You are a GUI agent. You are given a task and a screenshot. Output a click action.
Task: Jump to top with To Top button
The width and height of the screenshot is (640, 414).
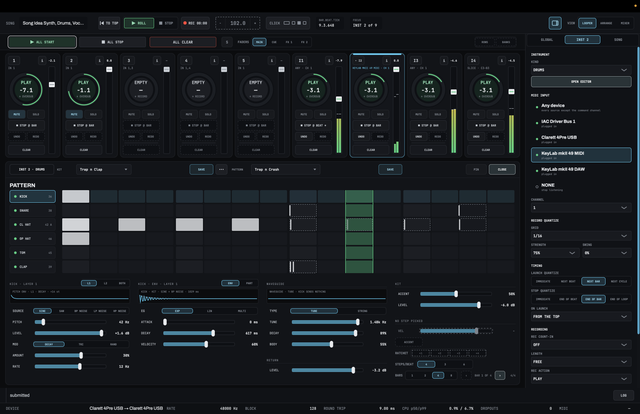[x=109, y=23]
